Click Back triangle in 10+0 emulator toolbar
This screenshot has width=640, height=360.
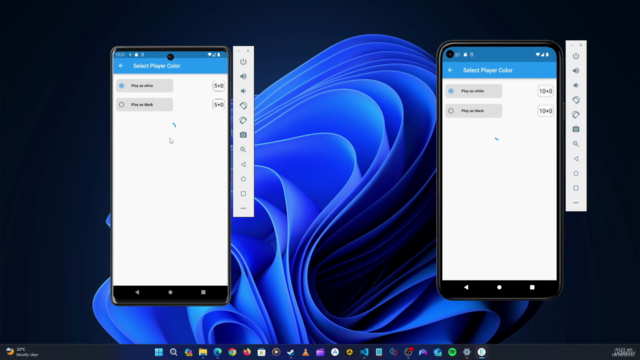[x=576, y=158]
